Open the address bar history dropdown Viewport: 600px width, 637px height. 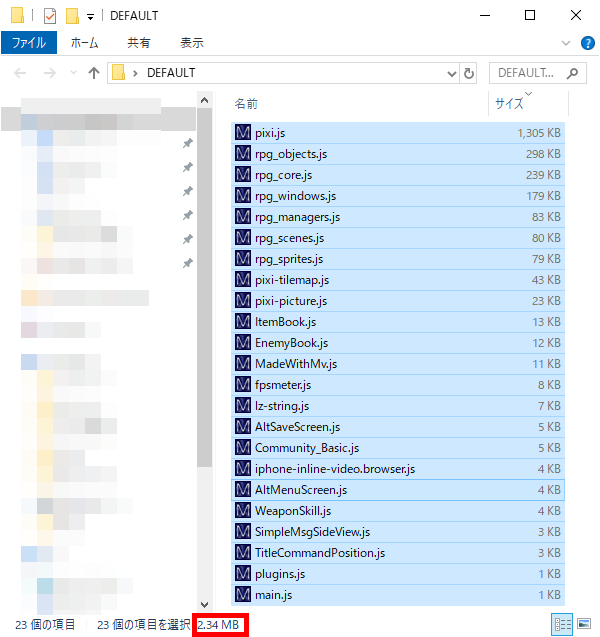[451, 74]
